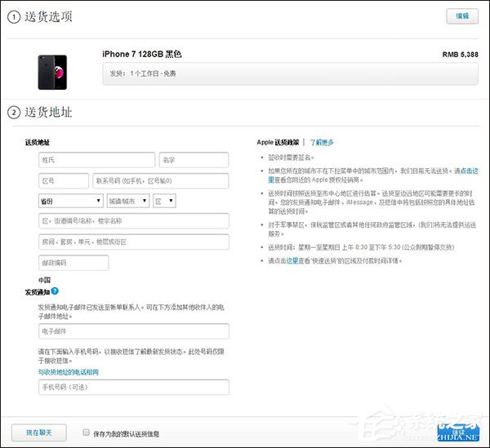Click the 这里 link about 快速送货 areas

pos(292,260)
